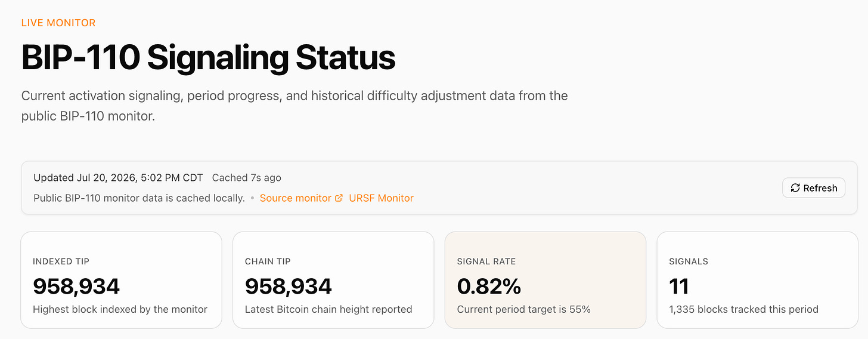Select the CHAIN TIP card label
868x339 pixels.
point(268,261)
